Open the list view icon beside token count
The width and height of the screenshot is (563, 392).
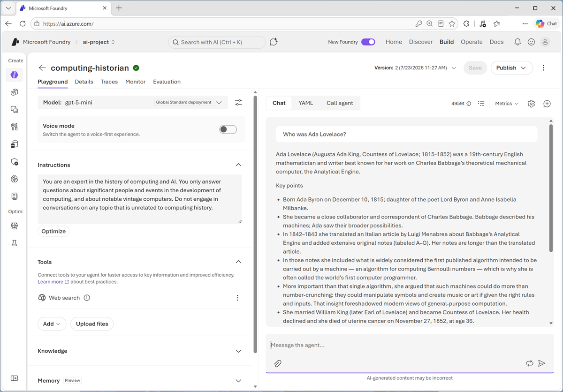coord(481,104)
